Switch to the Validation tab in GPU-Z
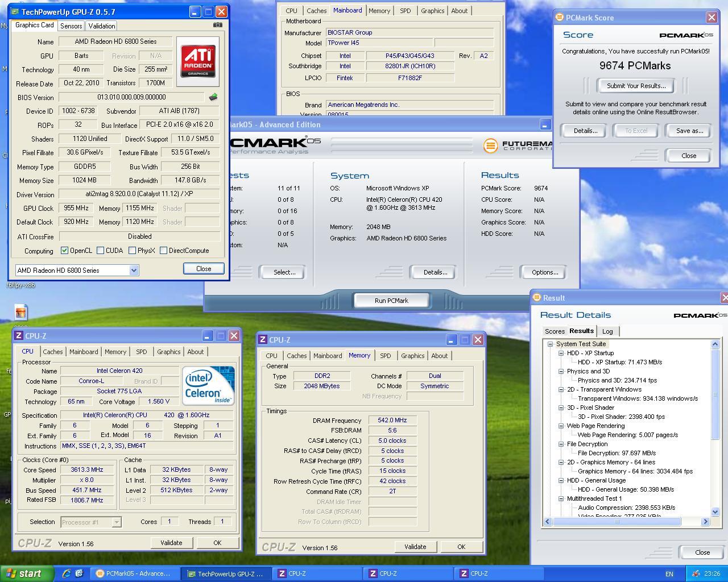The image size is (728, 582). (x=102, y=26)
